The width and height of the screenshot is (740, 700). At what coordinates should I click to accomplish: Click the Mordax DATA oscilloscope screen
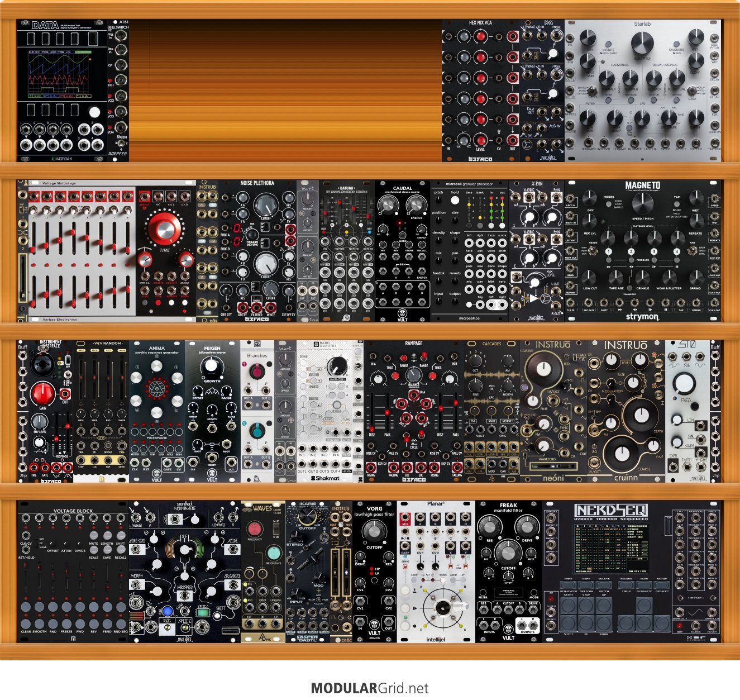point(61,74)
